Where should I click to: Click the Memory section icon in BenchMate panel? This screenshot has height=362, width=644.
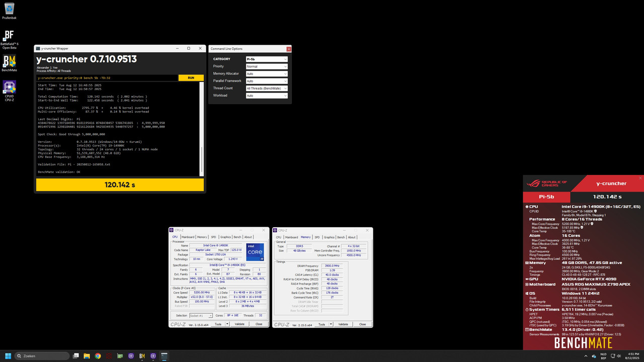coord(527,262)
